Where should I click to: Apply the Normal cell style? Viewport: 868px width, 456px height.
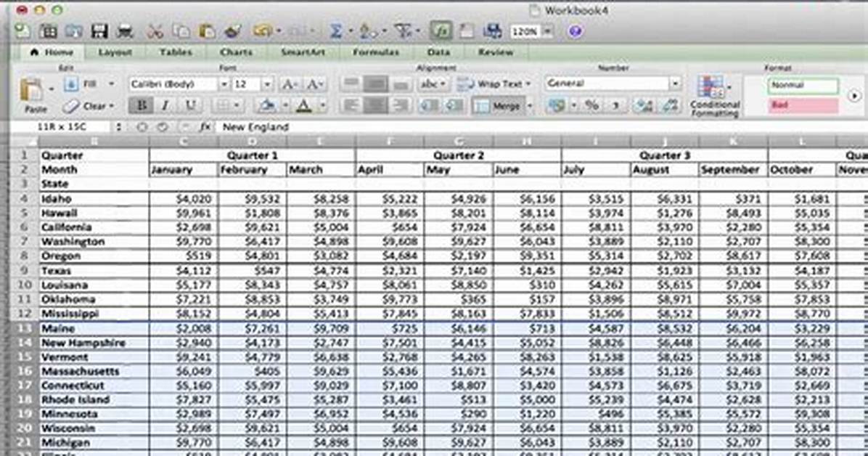[803, 86]
